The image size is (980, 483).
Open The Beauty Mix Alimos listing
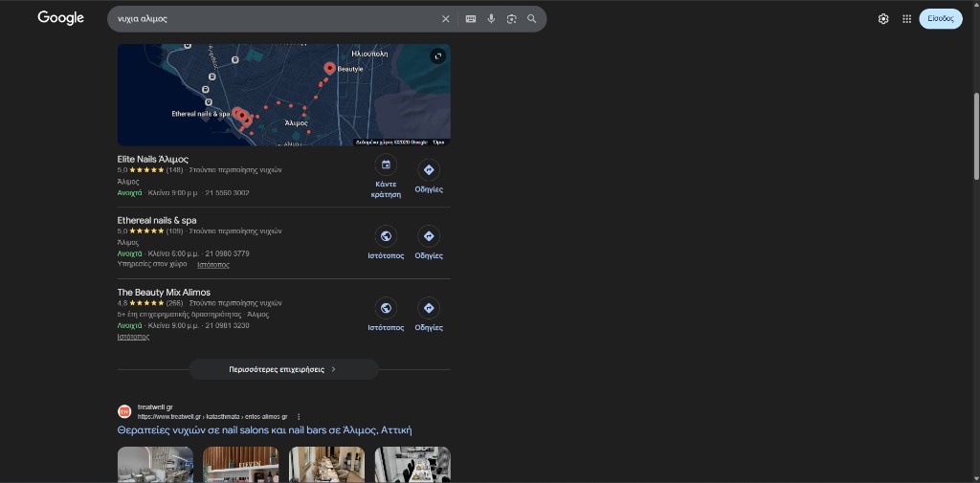click(x=164, y=293)
